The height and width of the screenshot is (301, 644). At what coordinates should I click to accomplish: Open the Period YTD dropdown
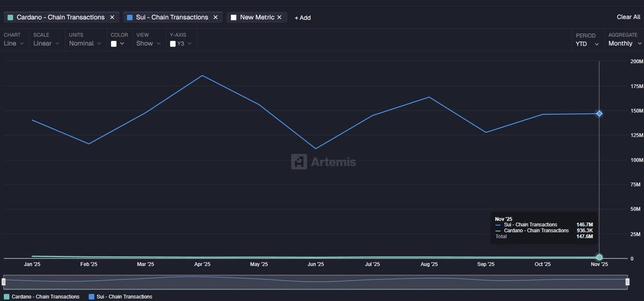point(587,44)
